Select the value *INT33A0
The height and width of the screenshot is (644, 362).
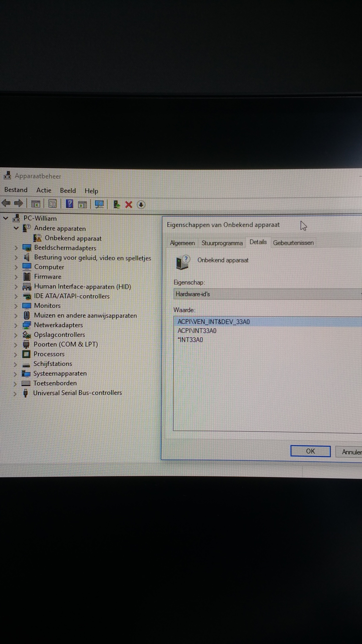coord(190,340)
